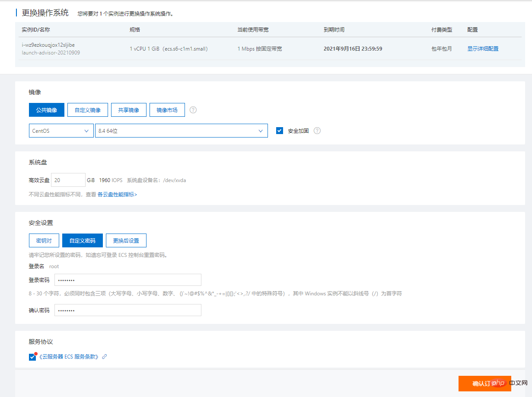532x397 pixels.
Task: Select the 共享镜像 tab
Action: pos(129,110)
